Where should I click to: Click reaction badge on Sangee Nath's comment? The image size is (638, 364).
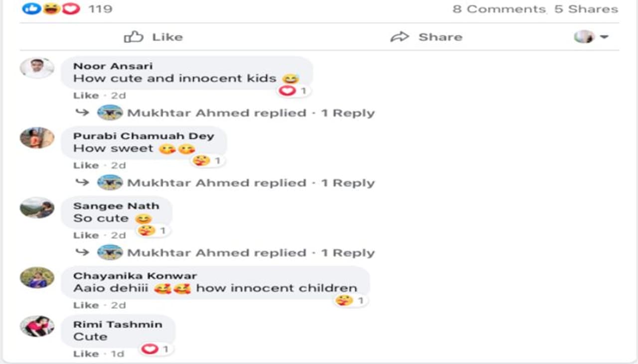coord(147,231)
